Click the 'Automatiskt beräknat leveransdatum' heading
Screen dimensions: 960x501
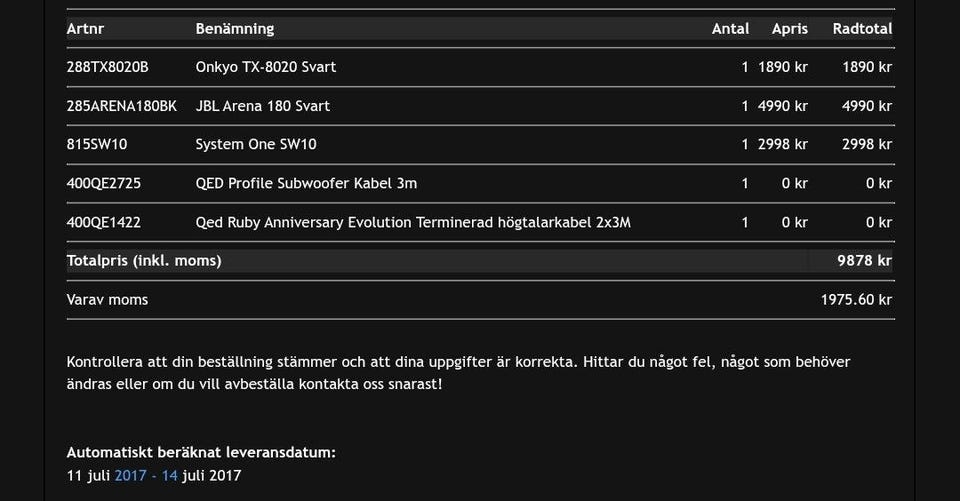[x=201, y=452]
